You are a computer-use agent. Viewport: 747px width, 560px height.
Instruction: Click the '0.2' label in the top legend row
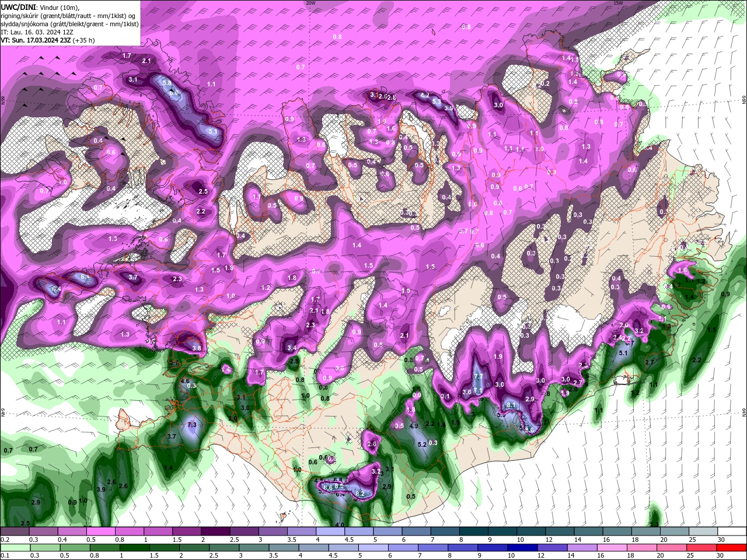(5, 540)
